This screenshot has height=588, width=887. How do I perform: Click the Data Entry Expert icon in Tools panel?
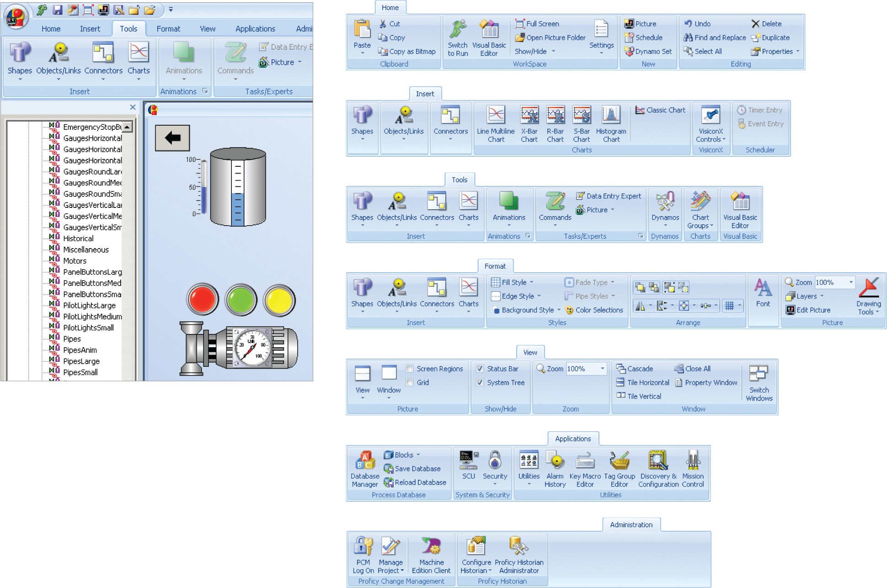580,196
